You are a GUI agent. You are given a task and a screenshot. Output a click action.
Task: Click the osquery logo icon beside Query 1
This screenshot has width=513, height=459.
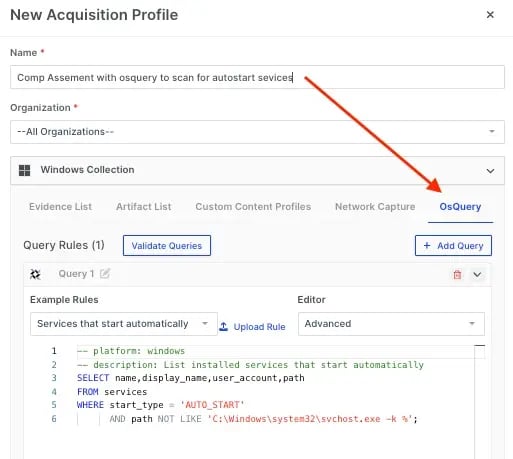35,274
